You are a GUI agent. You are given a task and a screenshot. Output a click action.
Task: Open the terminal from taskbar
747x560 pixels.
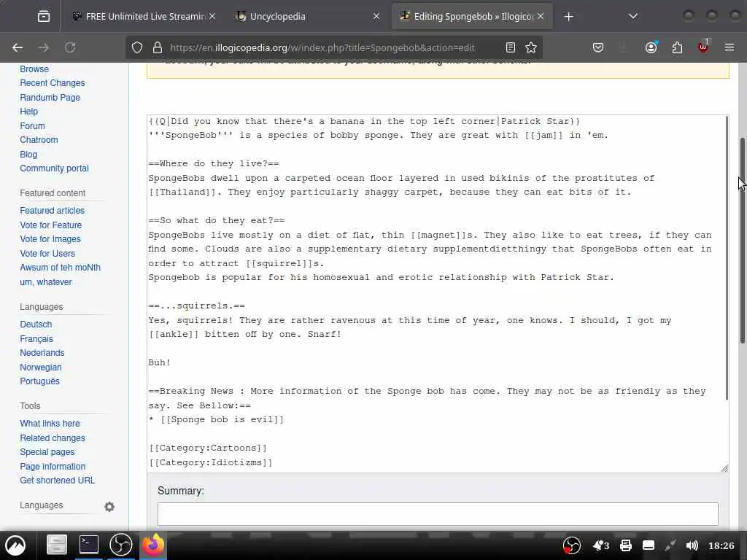88,545
